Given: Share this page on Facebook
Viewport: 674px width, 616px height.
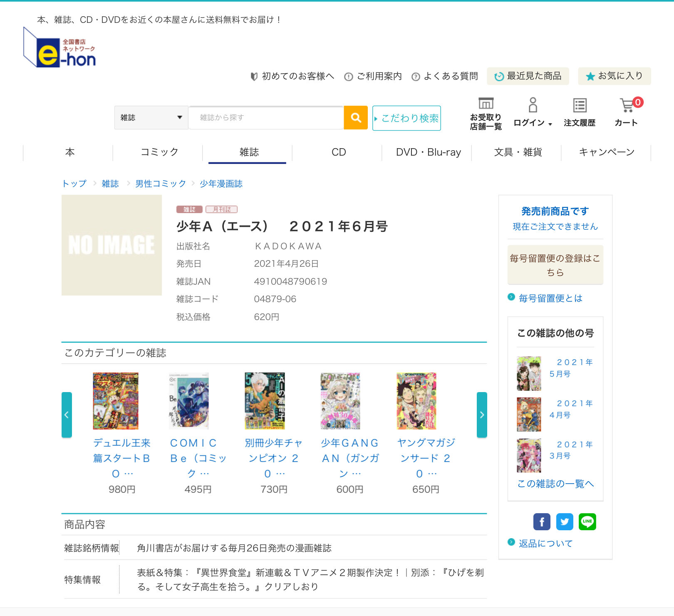Looking at the screenshot, I should [542, 522].
